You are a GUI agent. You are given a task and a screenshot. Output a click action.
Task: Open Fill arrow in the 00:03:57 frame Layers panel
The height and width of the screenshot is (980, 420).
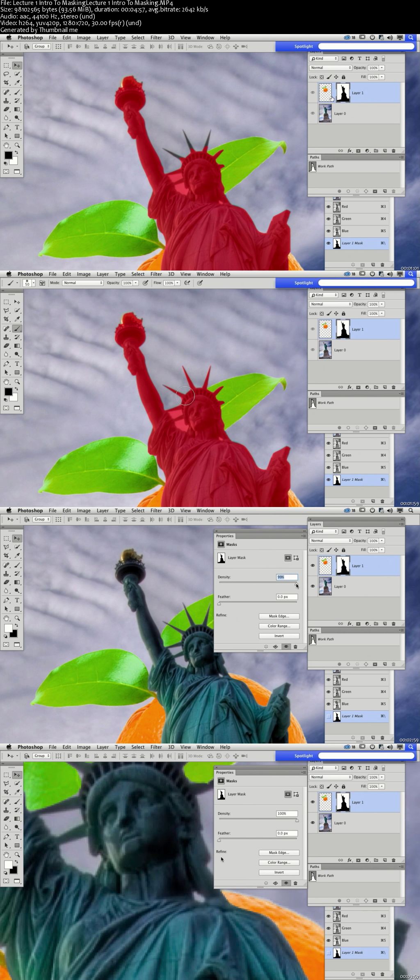[x=382, y=786]
